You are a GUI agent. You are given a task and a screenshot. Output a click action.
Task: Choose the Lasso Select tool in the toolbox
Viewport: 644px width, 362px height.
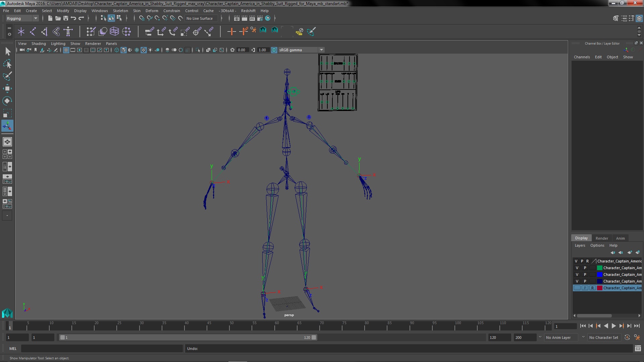[7, 64]
